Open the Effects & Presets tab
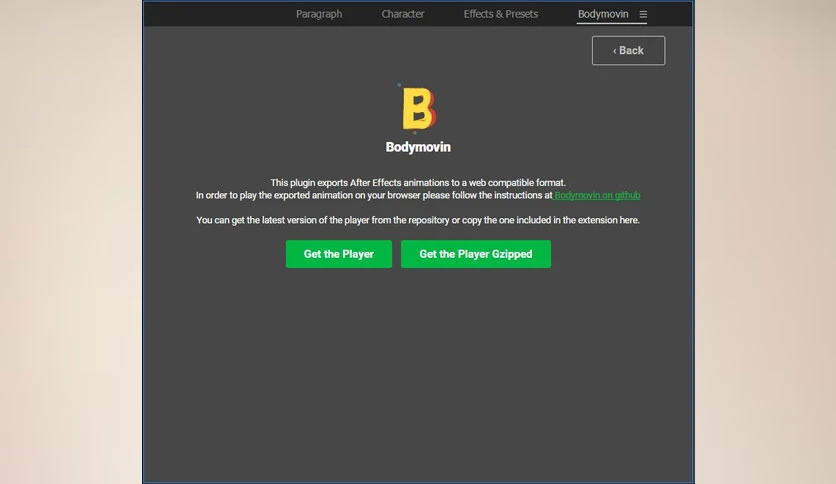Screen dimensions: 836x484 pos(501,14)
